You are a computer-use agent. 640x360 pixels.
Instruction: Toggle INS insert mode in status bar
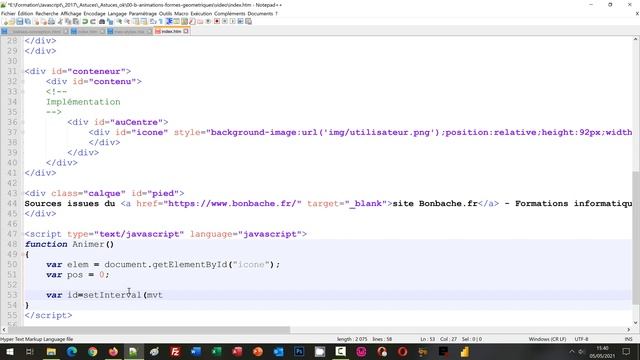pyautogui.click(x=629, y=339)
